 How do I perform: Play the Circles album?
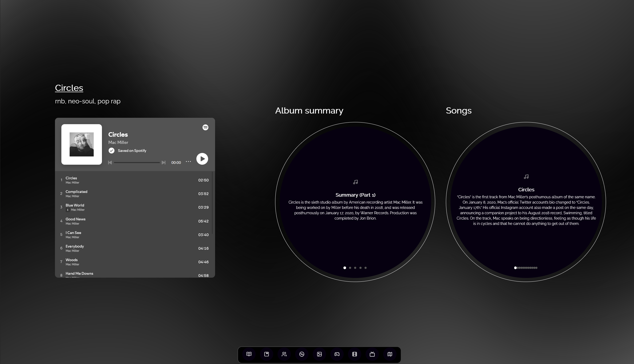[202, 159]
